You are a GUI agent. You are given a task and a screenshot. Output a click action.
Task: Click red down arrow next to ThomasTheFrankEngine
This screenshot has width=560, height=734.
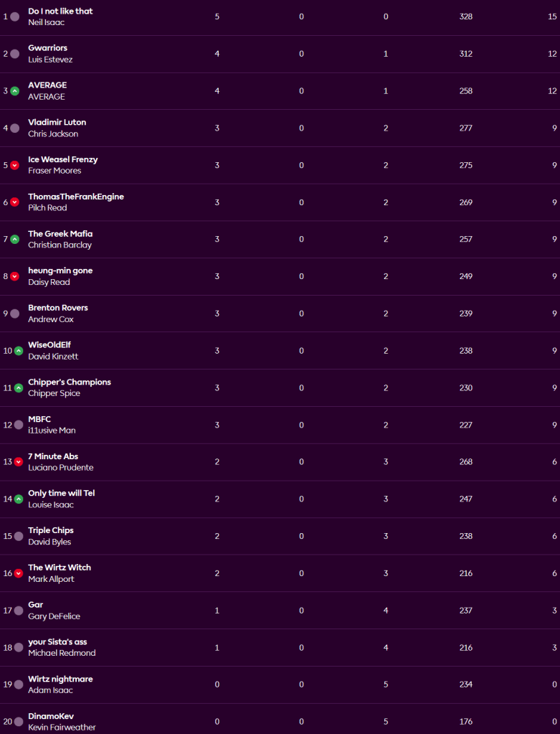(14, 202)
